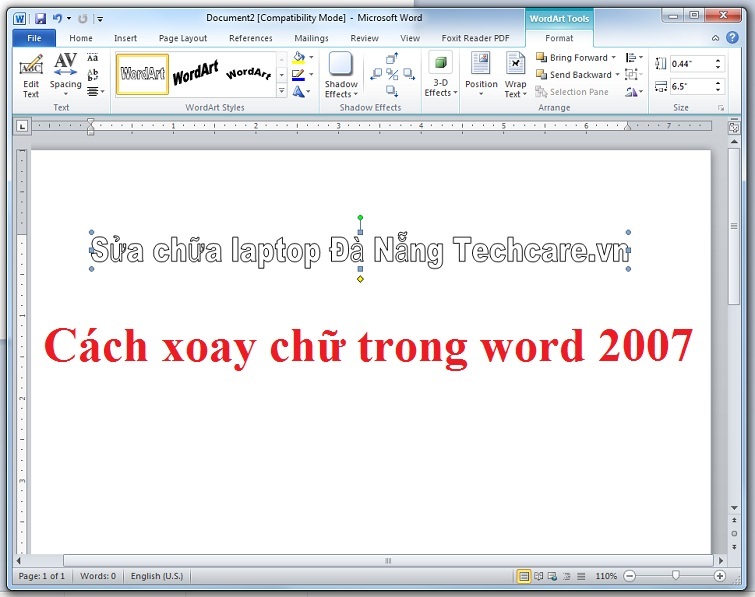Select the WordArt Tools Format tab
755x597 pixels.
[x=559, y=38]
